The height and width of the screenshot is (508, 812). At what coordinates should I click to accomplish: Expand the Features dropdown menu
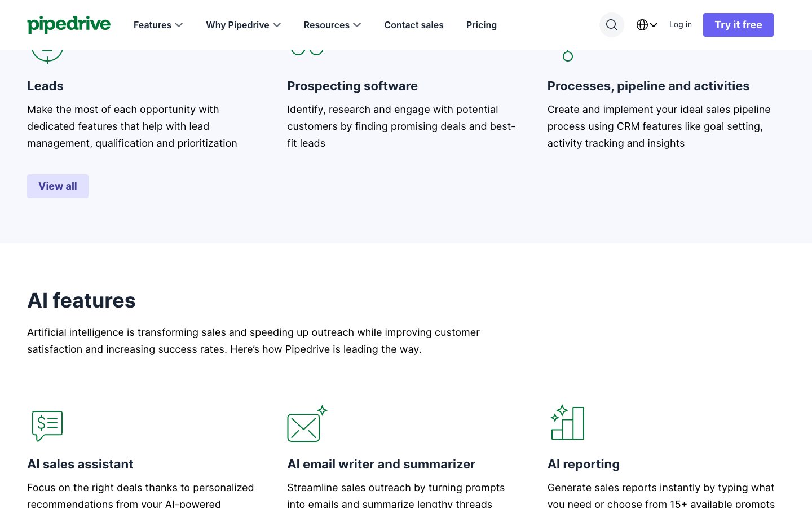pos(158,25)
